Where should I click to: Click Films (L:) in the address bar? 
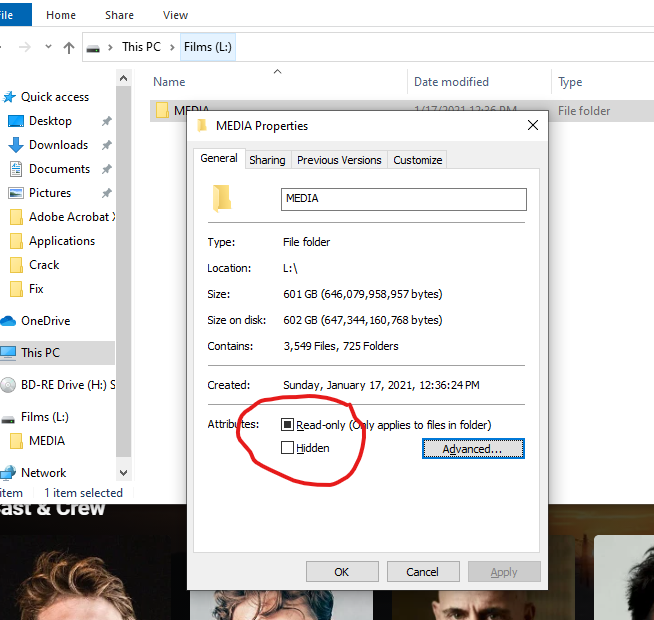tap(208, 47)
